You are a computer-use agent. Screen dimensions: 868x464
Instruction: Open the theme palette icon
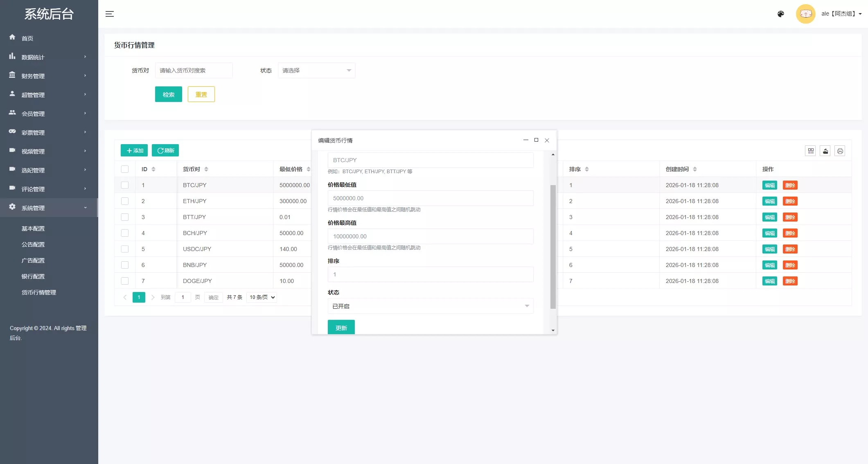781,14
